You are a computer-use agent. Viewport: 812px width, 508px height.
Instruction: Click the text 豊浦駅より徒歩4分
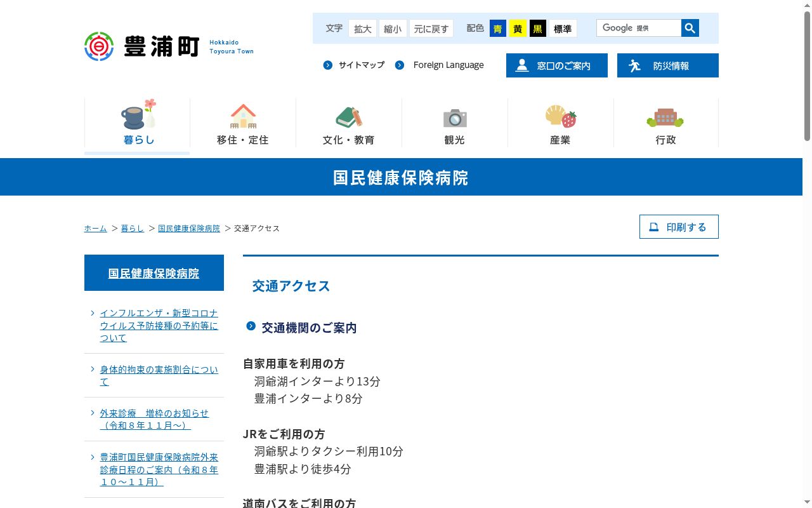(303, 469)
